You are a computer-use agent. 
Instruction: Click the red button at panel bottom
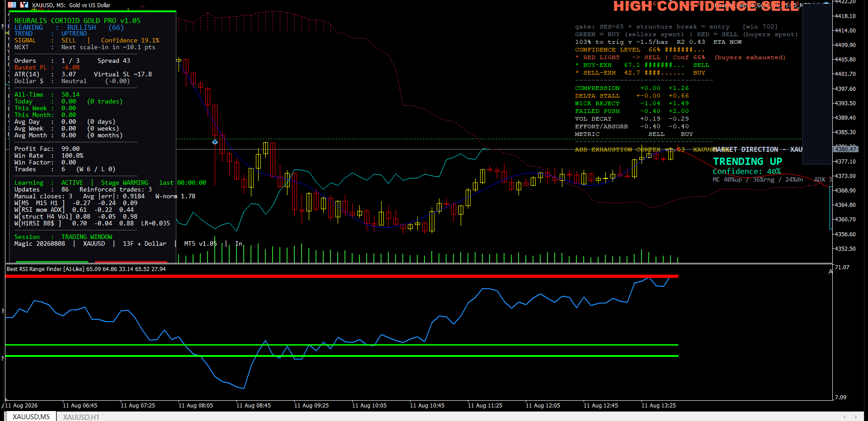point(131,262)
